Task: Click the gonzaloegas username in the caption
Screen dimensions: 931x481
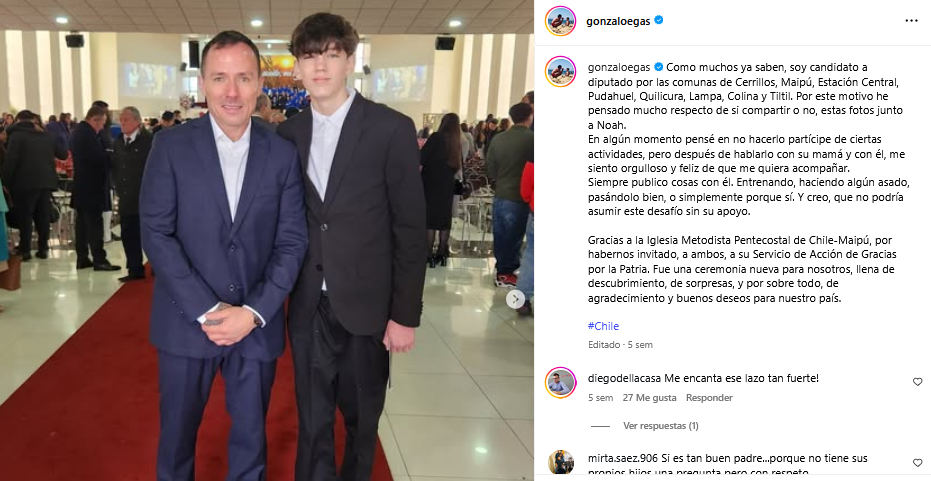Action: (619, 67)
